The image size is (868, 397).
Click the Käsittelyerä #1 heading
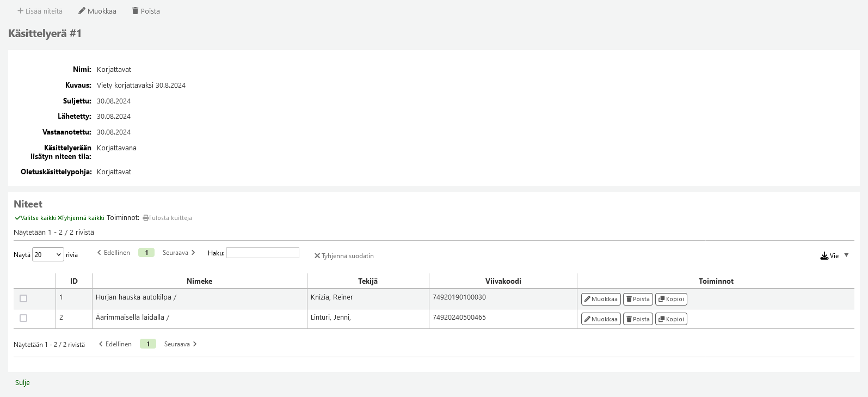pos(45,34)
